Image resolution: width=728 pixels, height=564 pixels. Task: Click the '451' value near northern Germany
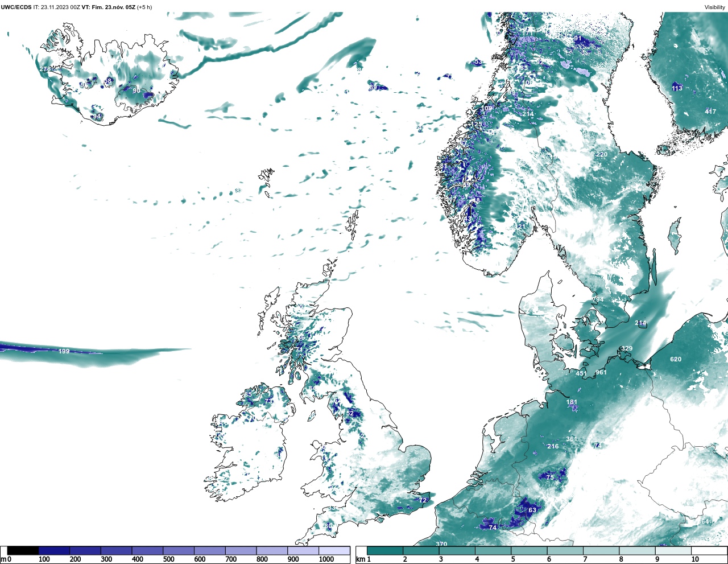(581, 374)
